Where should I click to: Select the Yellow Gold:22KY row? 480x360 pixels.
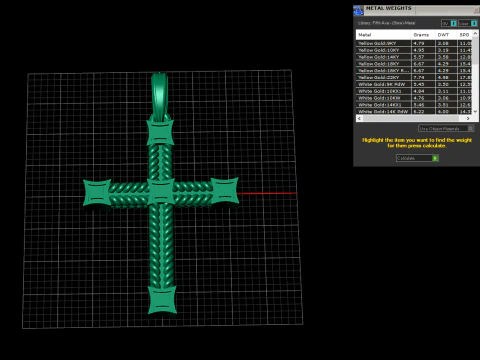(414, 77)
